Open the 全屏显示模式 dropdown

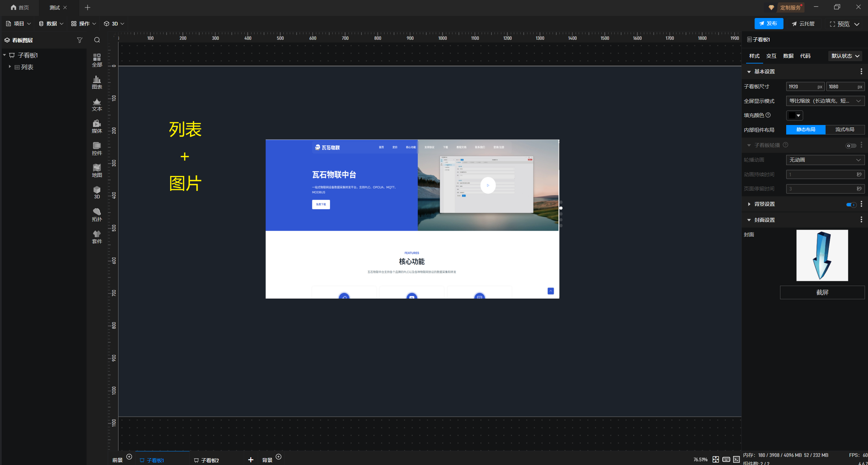825,101
